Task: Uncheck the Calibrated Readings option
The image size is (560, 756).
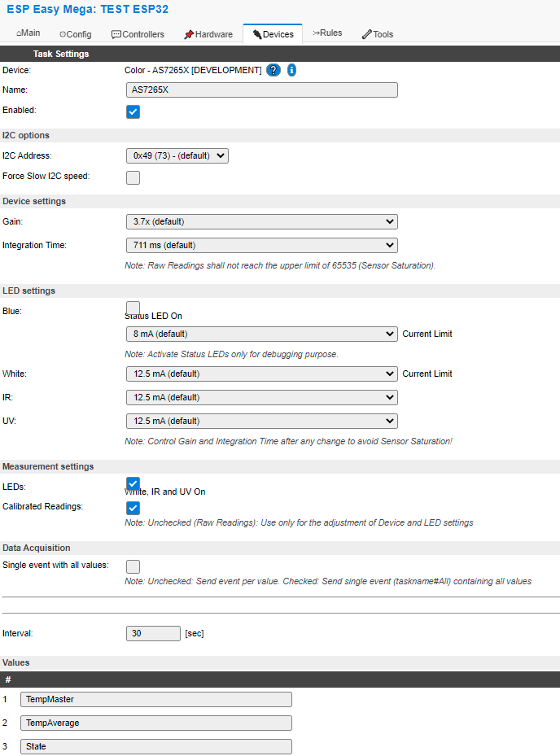Action: pyautogui.click(x=133, y=508)
